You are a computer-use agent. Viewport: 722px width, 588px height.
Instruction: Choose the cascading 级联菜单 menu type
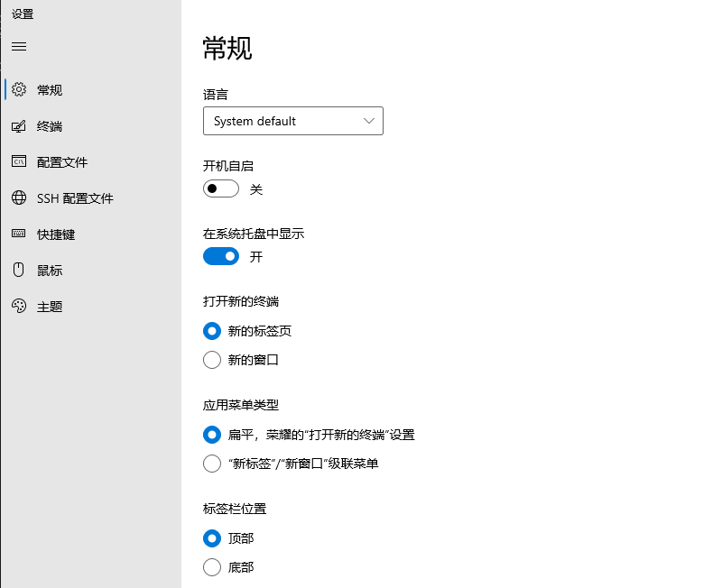point(212,464)
